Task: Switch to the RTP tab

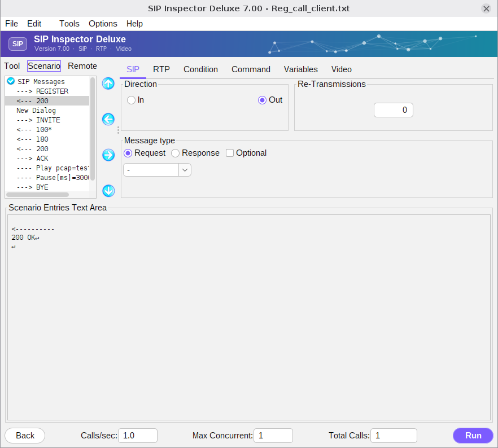Action: pos(161,69)
